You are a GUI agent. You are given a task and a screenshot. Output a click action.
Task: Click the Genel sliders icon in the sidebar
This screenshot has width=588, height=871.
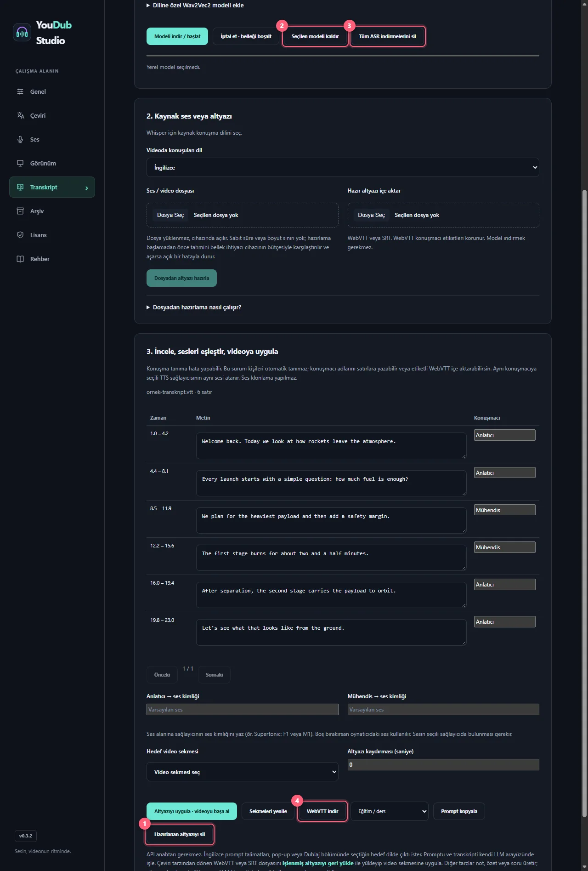point(20,91)
